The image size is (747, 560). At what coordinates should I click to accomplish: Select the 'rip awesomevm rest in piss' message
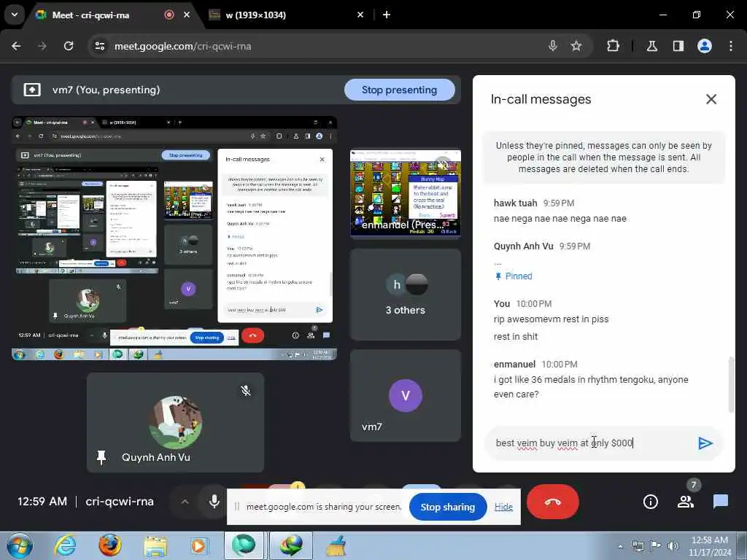pyautogui.click(x=551, y=319)
